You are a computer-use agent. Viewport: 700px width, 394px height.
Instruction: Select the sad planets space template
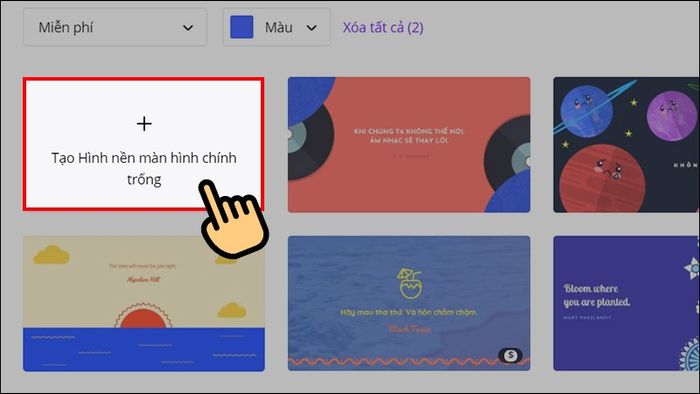click(626, 145)
